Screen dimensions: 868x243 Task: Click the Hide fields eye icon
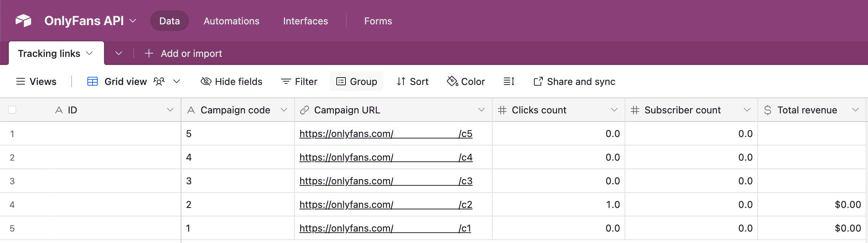[206, 81]
